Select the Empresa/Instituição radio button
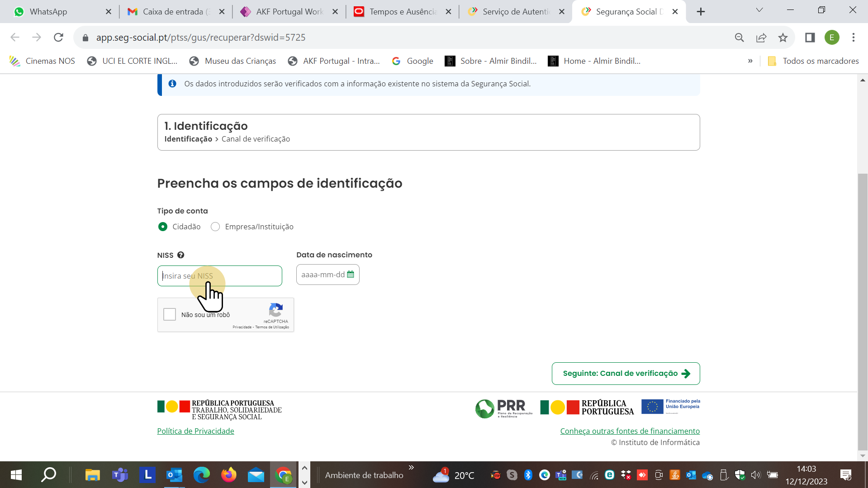868x488 pixels. (215, 227)
